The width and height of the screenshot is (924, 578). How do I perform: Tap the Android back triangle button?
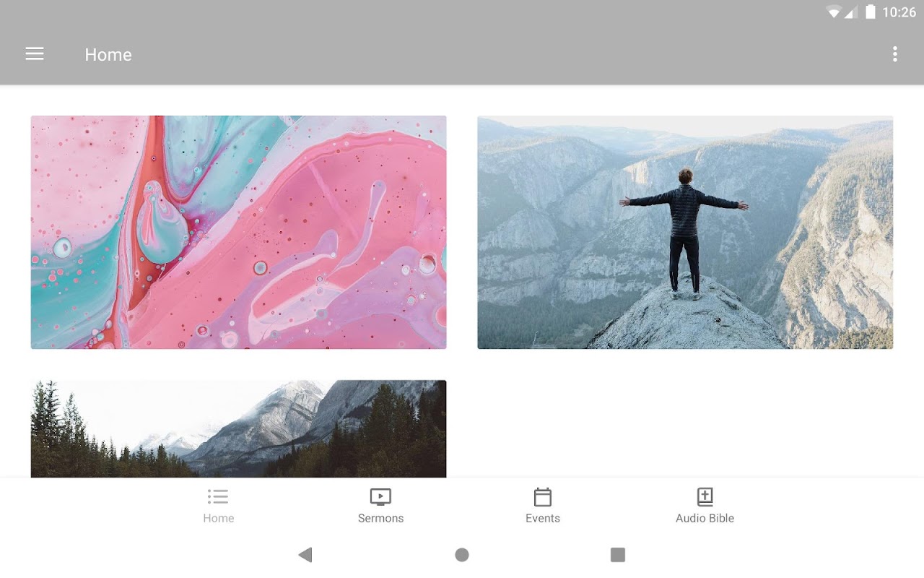tap(305, 555)
